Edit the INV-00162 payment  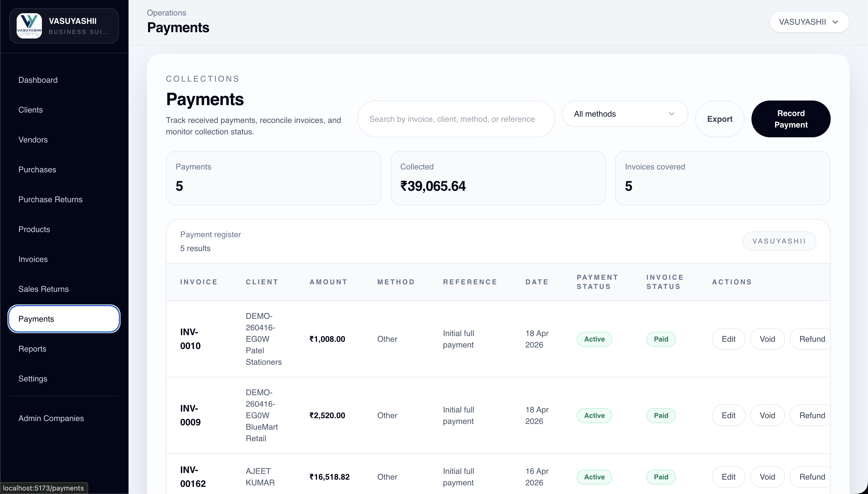pos(728,477)
